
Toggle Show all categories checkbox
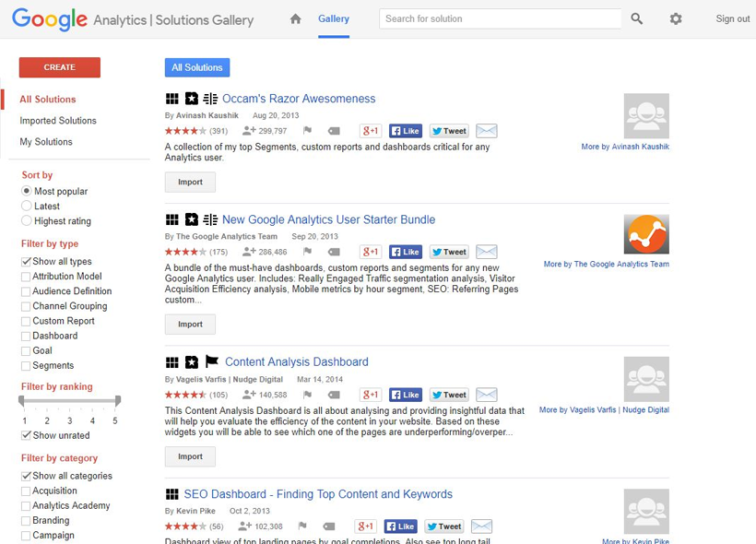pos(26,476)
